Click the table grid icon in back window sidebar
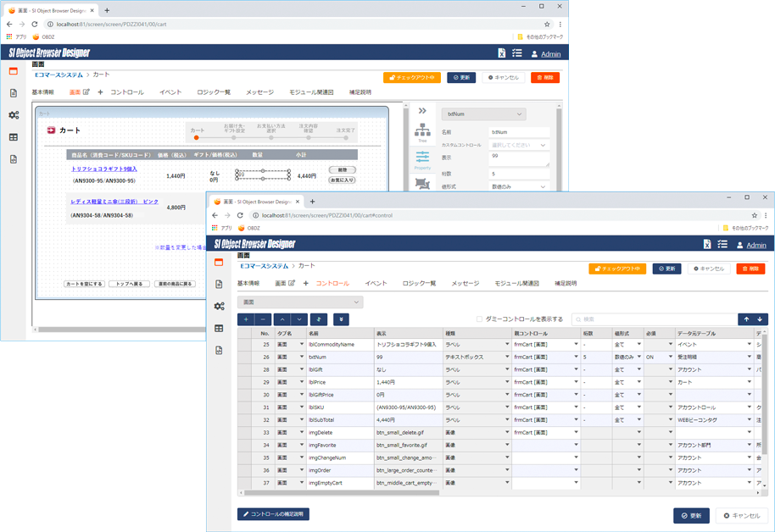Image resolution: width=775 pixels, height=532 pixels. [14, 137]
